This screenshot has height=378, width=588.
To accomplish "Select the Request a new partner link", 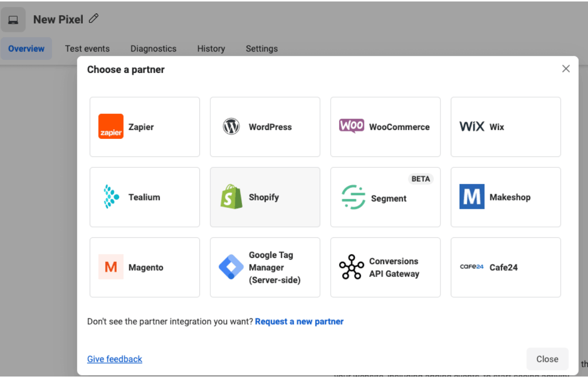I will [299, 322].
